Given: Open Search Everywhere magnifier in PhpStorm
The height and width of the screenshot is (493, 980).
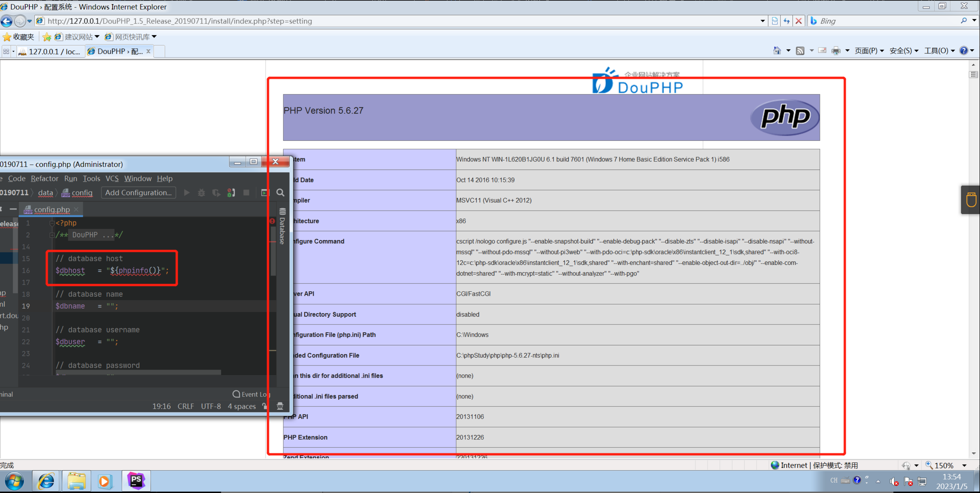Looking at the screenshot, I should point(280,193).
